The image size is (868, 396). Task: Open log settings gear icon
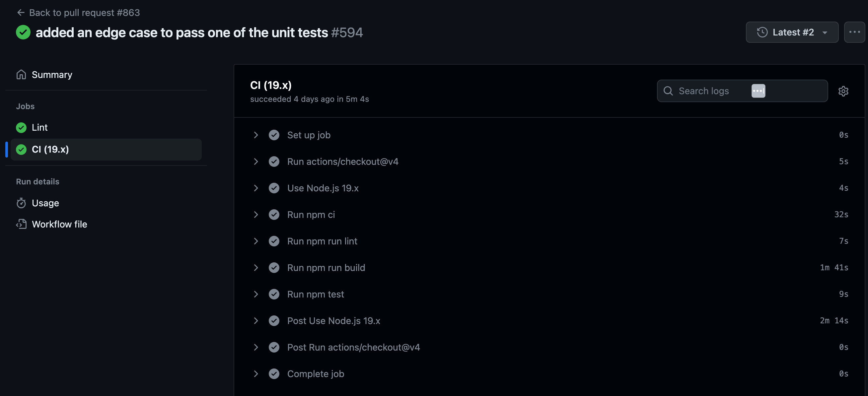843,91
